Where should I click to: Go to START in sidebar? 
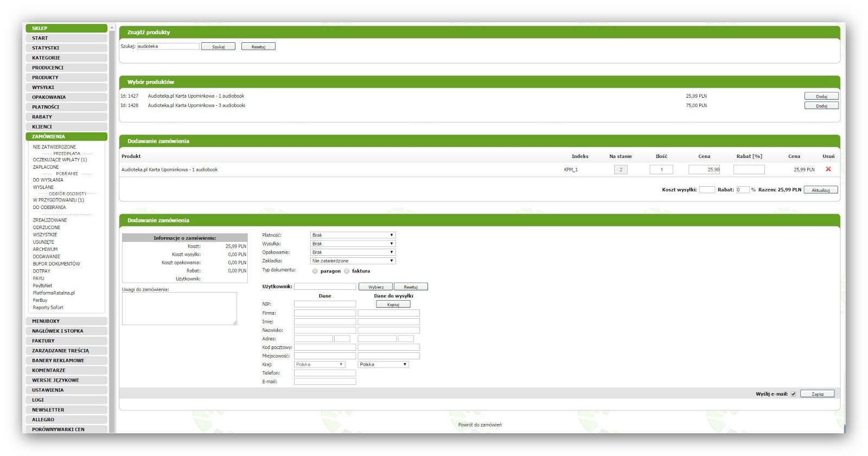coord(66,38)
